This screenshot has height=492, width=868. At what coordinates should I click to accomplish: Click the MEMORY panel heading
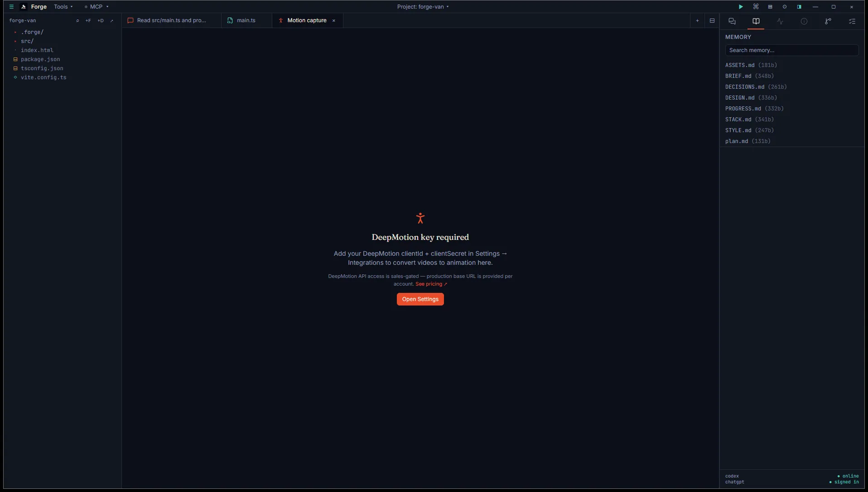click(x=738, y=37)
